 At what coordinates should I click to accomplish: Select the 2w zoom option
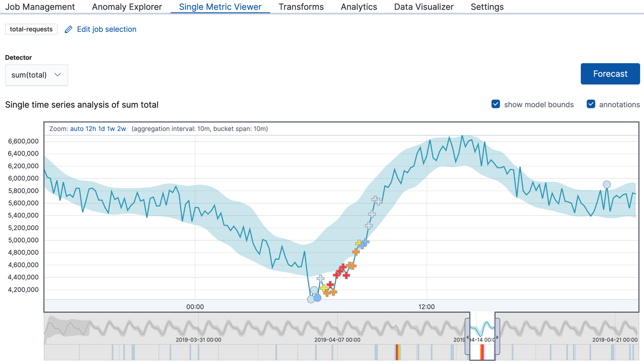point(122,129)
